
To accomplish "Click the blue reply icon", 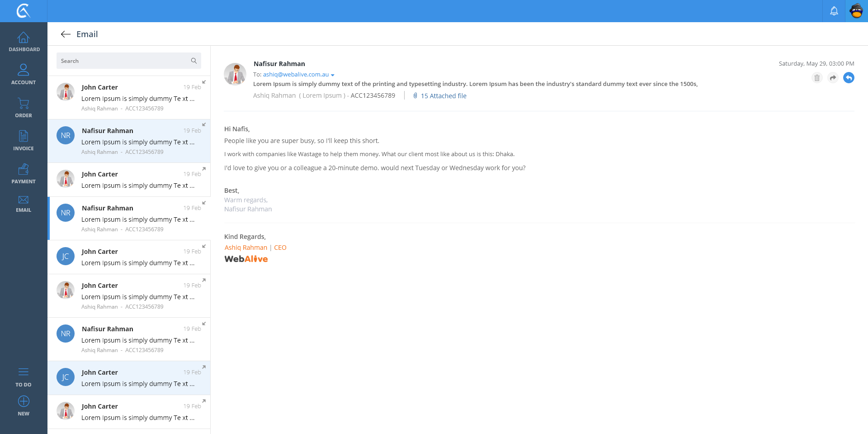I will pos(849,78).
